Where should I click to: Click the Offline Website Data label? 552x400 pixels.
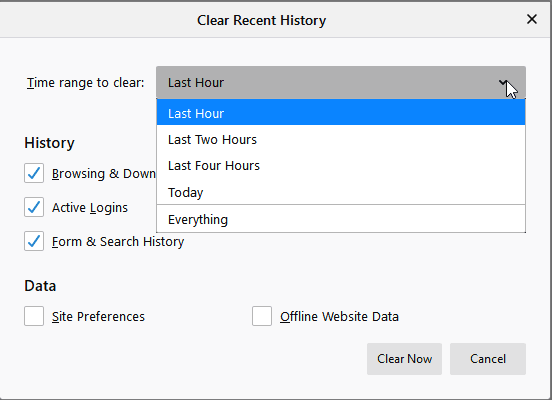pos(339,317)
